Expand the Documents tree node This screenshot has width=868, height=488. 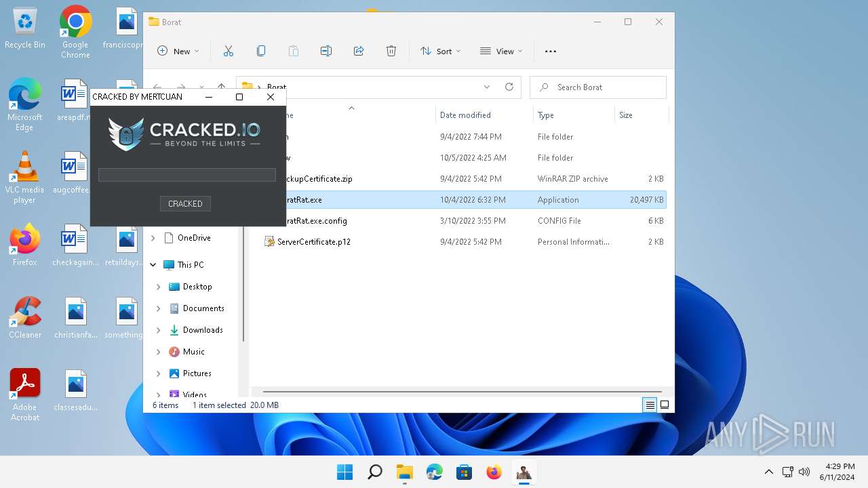click(x=159, y=308)
